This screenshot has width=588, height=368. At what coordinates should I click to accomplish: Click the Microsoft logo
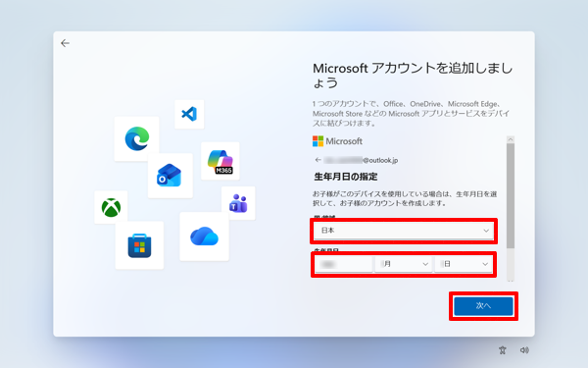pos(337,141)
